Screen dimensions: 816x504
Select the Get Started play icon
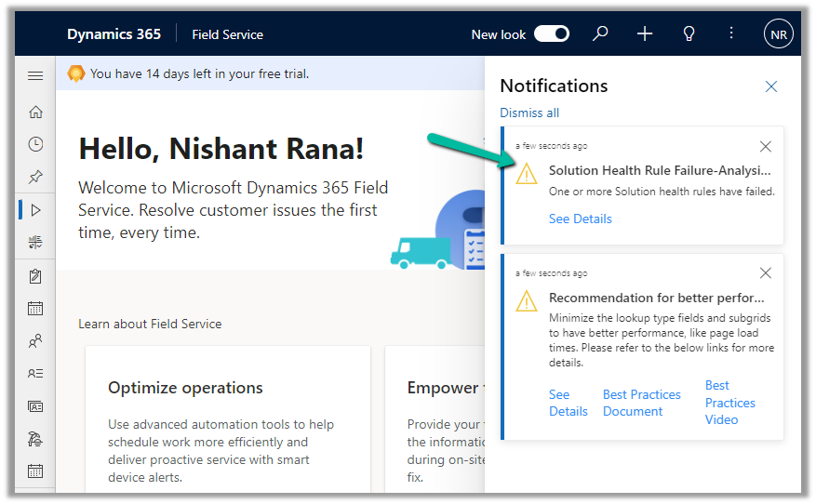[x=35, y=210]
